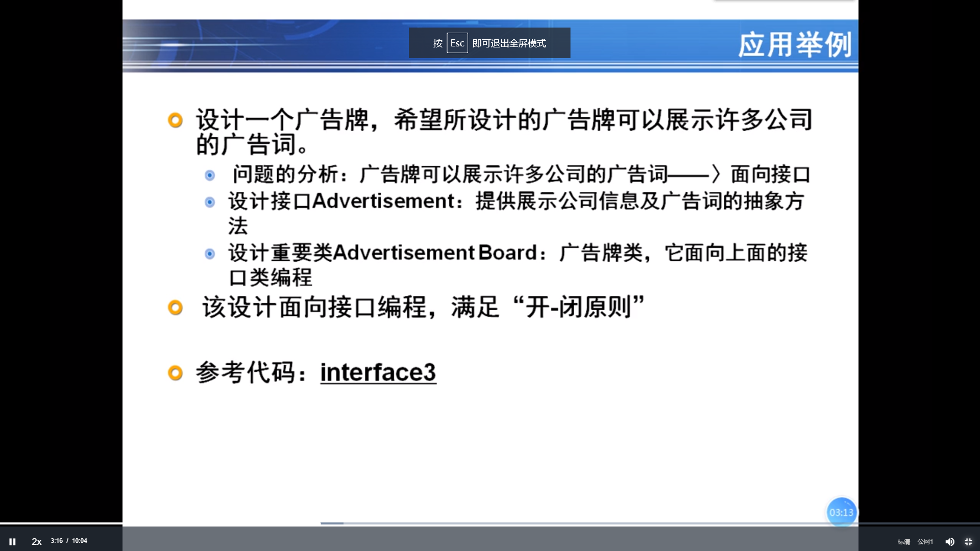980x551 pixels.
Task: Click the orange bullet beside 参考代码
Action: click(x=175, y=373)
